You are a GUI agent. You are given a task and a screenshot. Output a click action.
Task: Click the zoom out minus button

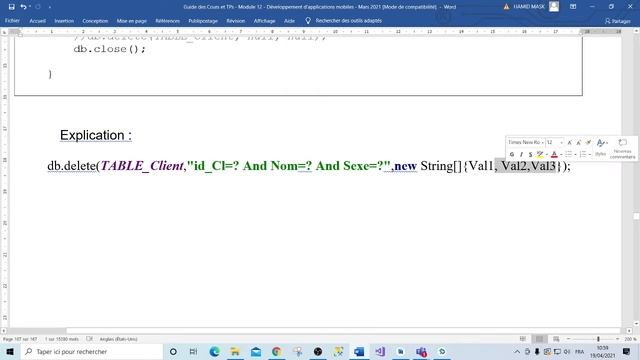tap(568, 339)
